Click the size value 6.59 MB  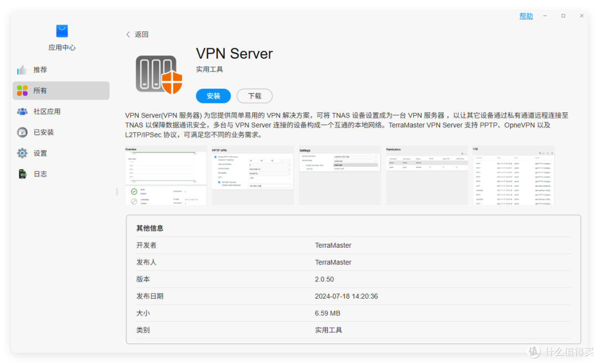click(327, 313)
